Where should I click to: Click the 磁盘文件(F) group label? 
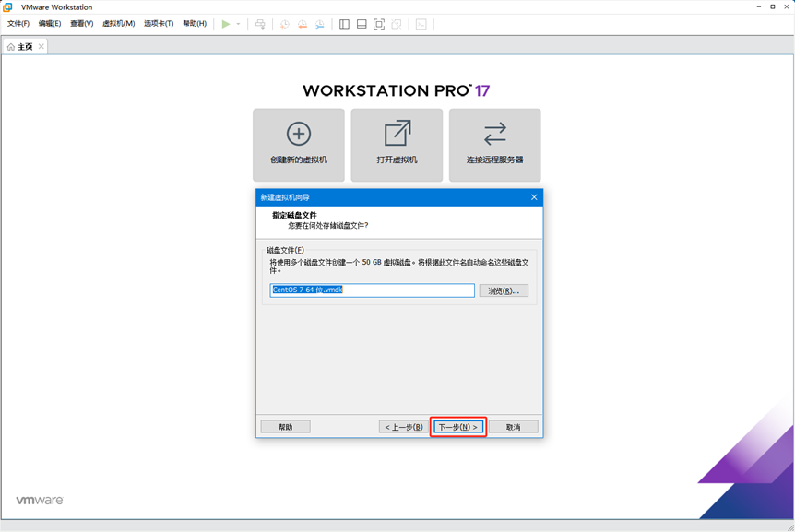(286, 250)
